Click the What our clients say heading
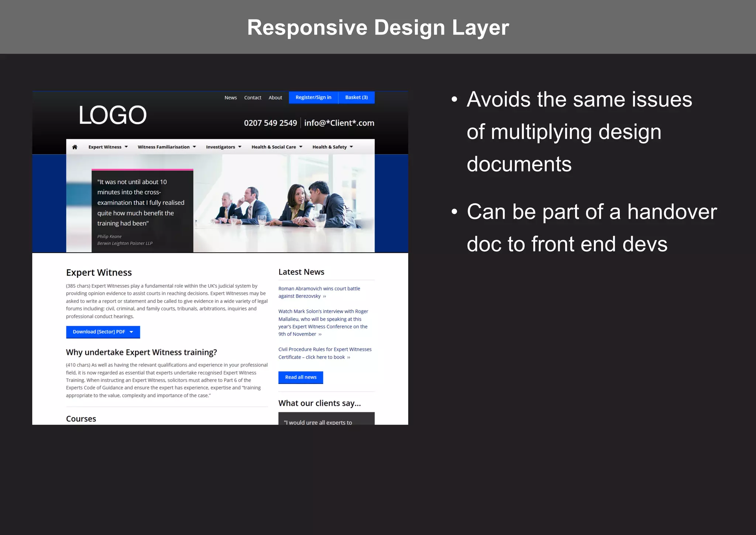 point(320,403)
